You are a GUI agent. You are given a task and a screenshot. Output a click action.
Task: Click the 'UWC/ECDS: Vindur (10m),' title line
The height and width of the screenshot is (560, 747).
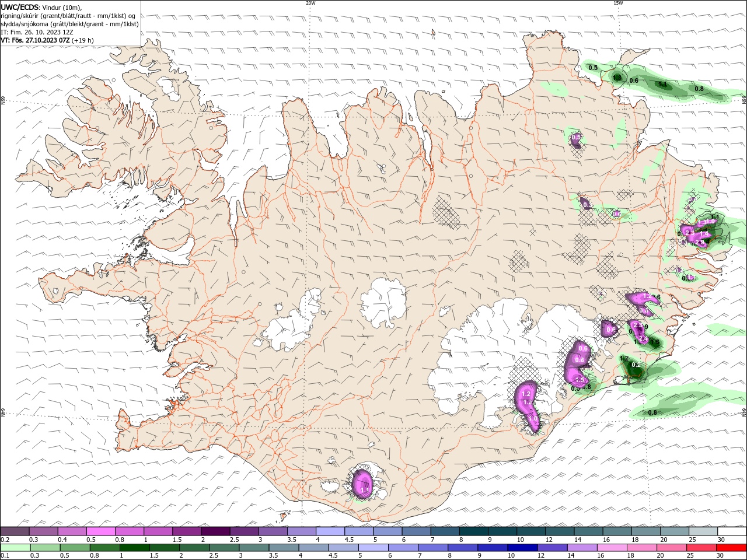point(41,7)
